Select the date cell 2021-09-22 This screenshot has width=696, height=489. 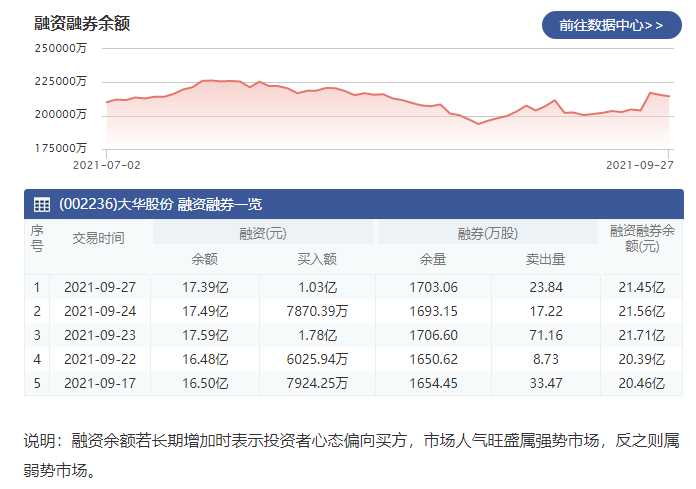click(100, 359)
